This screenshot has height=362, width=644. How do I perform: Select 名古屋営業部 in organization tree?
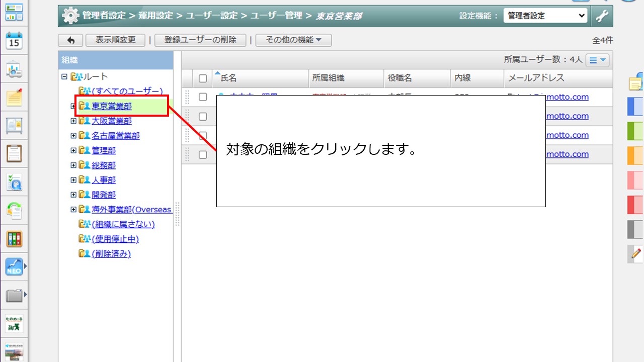point(116,136)
